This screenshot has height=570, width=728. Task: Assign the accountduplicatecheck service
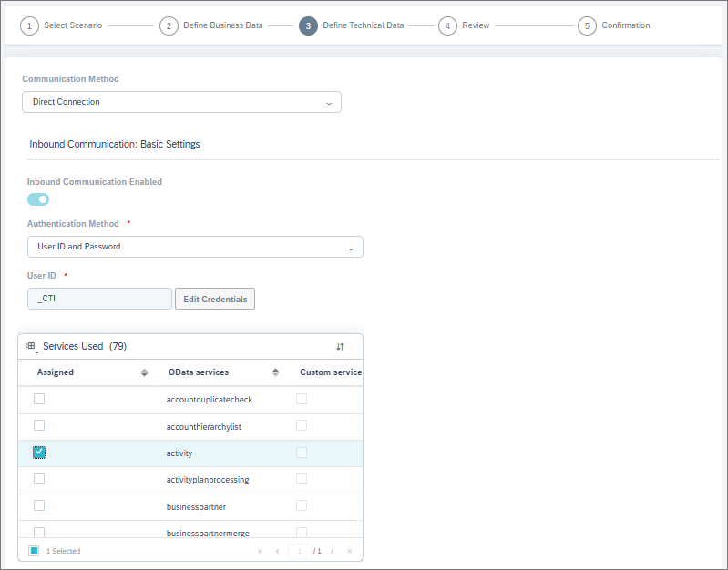(x=39, y=399)
